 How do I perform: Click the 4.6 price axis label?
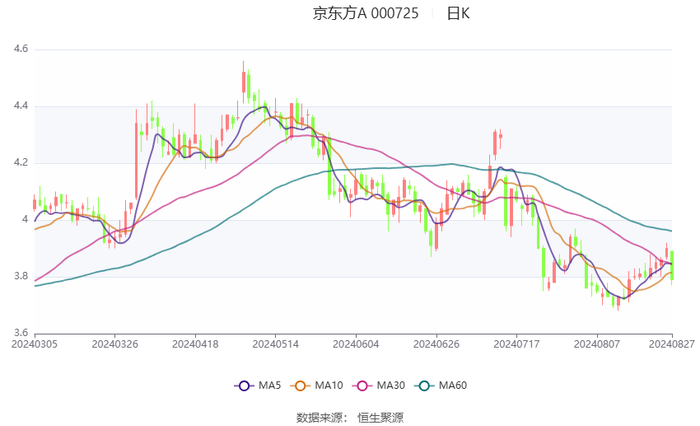click(x=21, y=49)
